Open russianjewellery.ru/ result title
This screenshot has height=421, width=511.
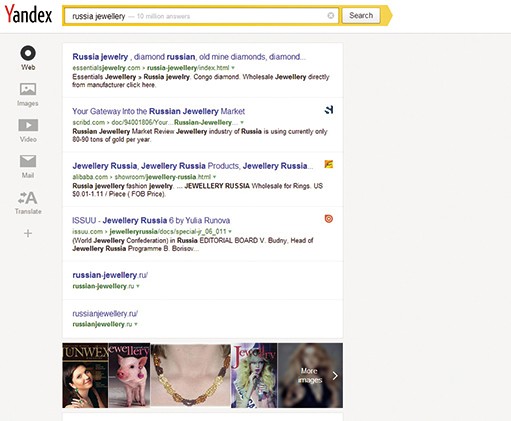point(105,314)
